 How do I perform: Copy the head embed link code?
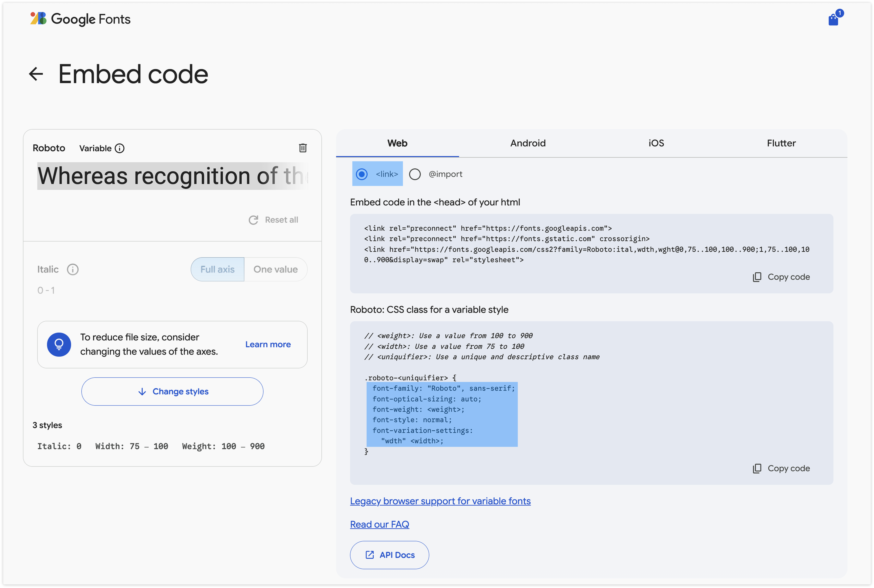point(781,277)
